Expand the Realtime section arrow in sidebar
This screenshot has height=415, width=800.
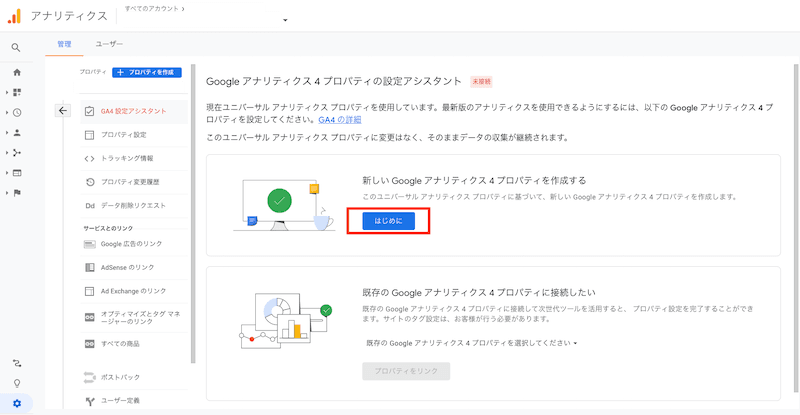tap(7, 112)
